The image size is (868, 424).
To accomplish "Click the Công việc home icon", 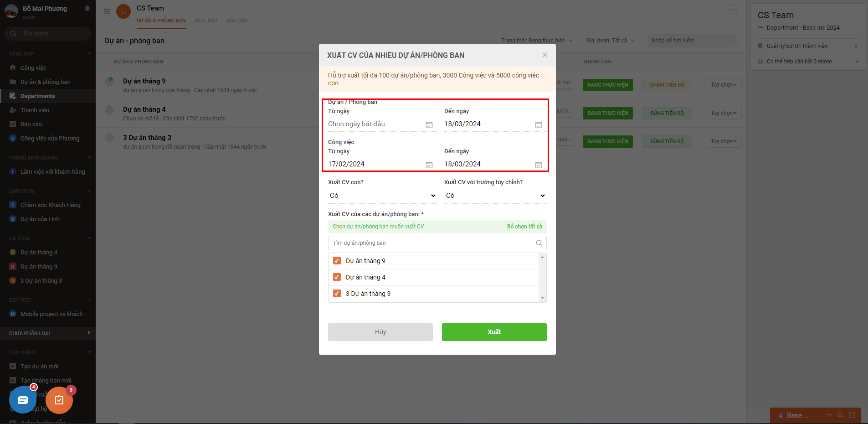I will tap(13, 67).
